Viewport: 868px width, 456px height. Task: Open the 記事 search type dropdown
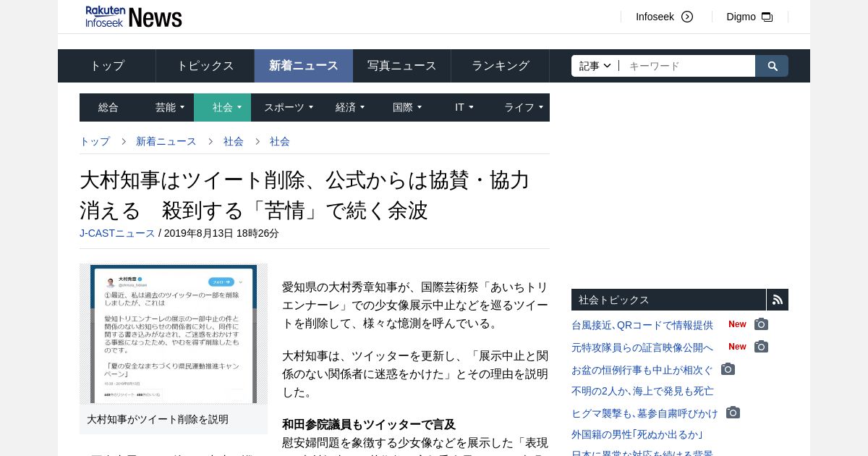tap(595, 66)
